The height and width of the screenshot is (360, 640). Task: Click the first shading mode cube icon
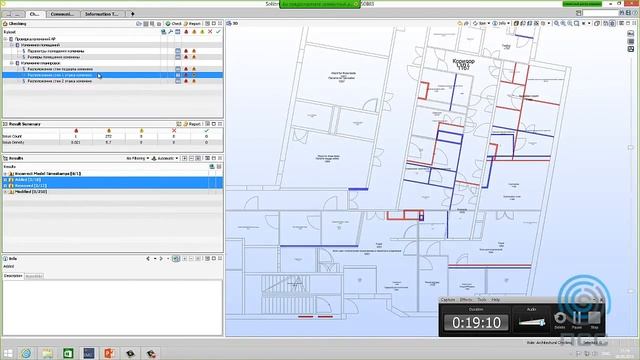(x=516, y=24)
